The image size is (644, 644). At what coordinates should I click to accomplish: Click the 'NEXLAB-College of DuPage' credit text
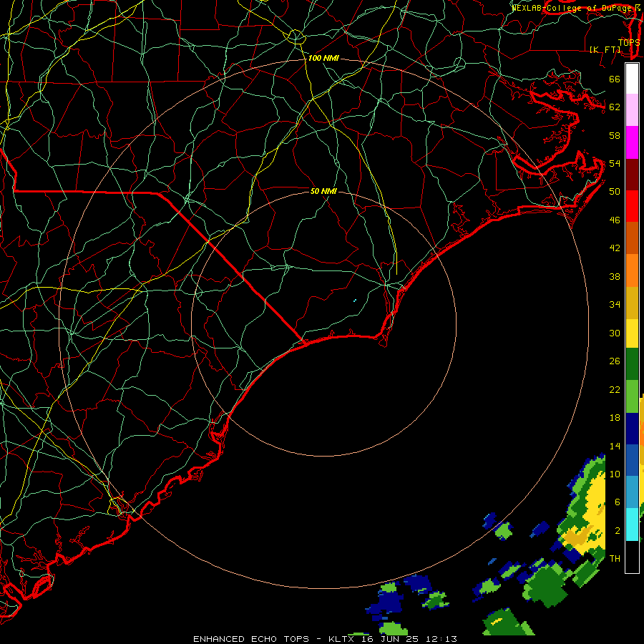(572, 8)
